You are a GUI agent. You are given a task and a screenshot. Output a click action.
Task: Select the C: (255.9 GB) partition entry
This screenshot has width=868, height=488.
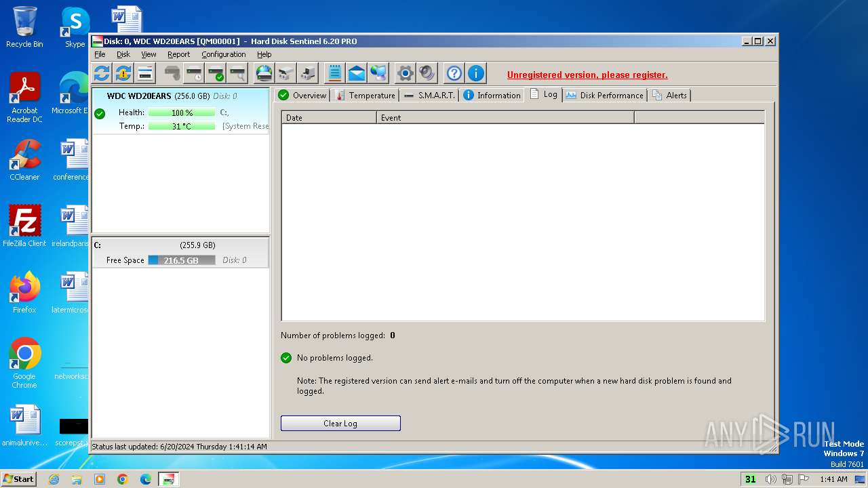tap(180, 253)
